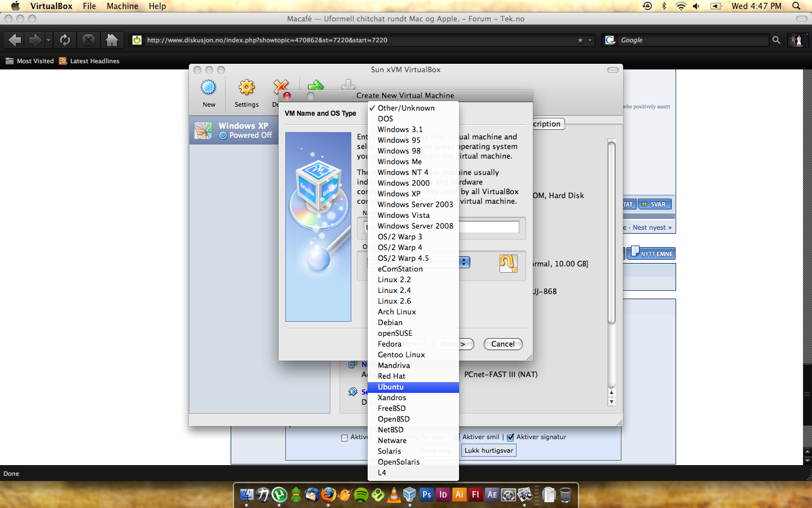Image resolution: width=812 pixels, height=508 pixels.
Task: Toggle the leftmost Aktiv checkbox on the forum
Action: pyautogui.click(x=345, y=438)
